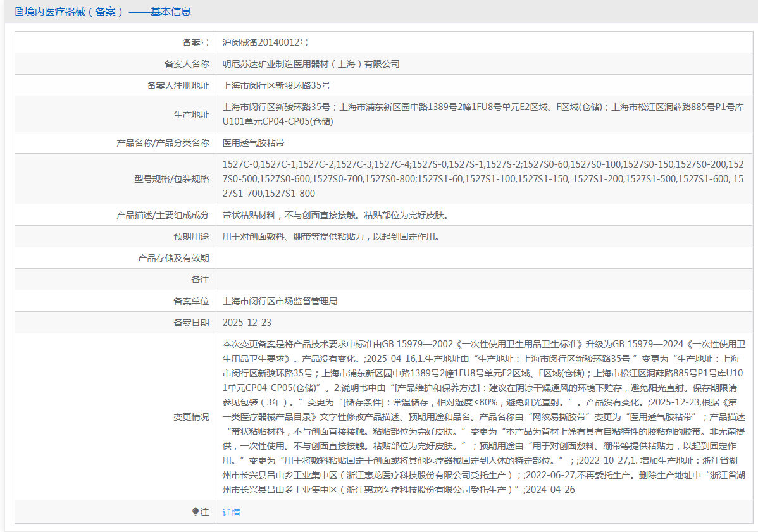
Task: Click the 生产地址 value mentioning 洞薛路885号
Action: (x=483, y=114)
